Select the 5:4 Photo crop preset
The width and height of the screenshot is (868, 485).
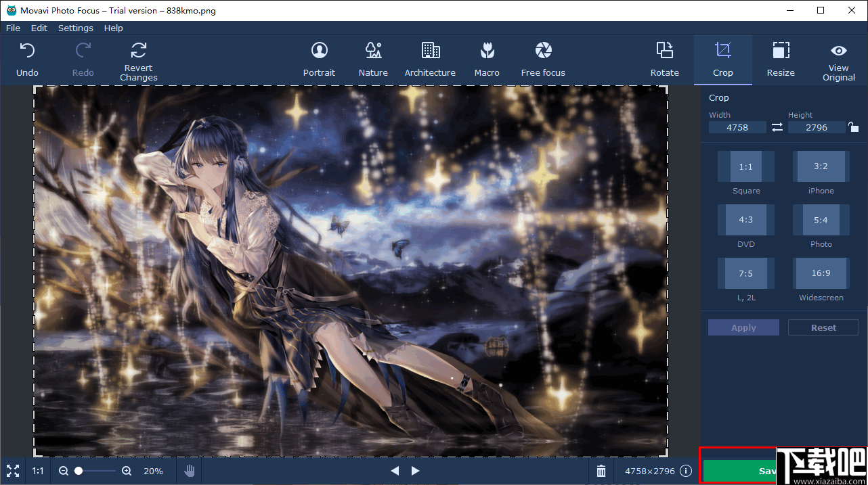pyautogui.click(x=821, y=220)
